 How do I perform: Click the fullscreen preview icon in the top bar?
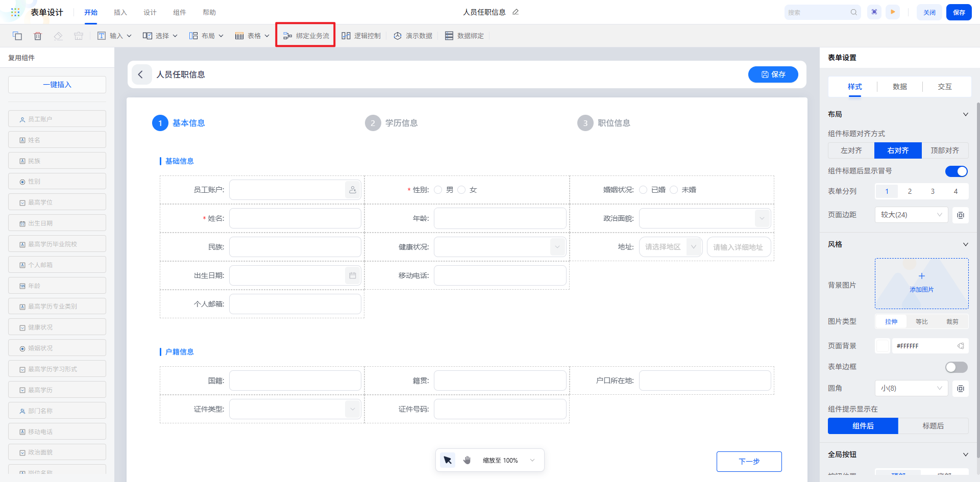[874, 12]
